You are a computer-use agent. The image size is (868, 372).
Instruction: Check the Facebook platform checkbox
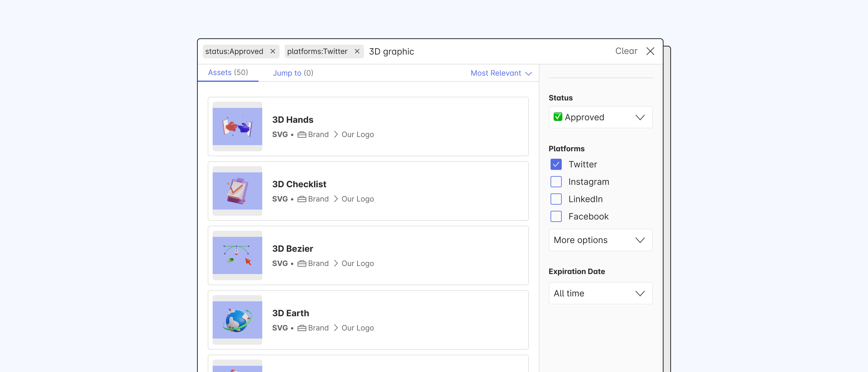(556, 216)
